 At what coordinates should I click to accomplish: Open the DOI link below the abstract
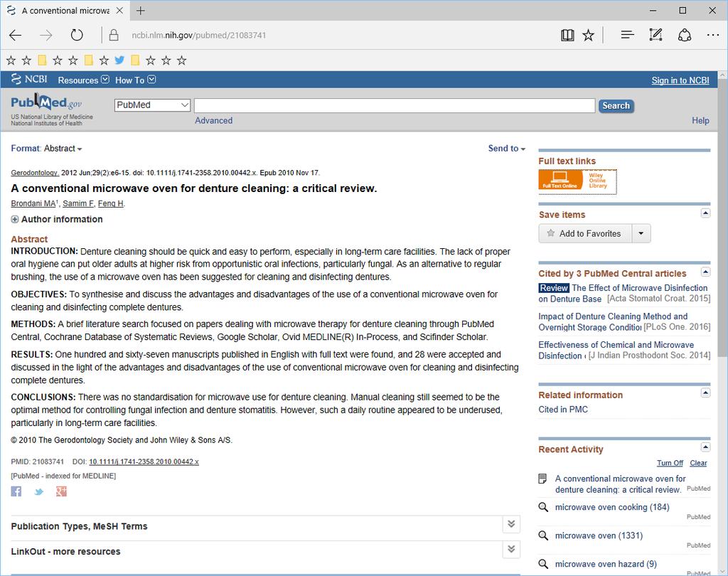(144, 462)
